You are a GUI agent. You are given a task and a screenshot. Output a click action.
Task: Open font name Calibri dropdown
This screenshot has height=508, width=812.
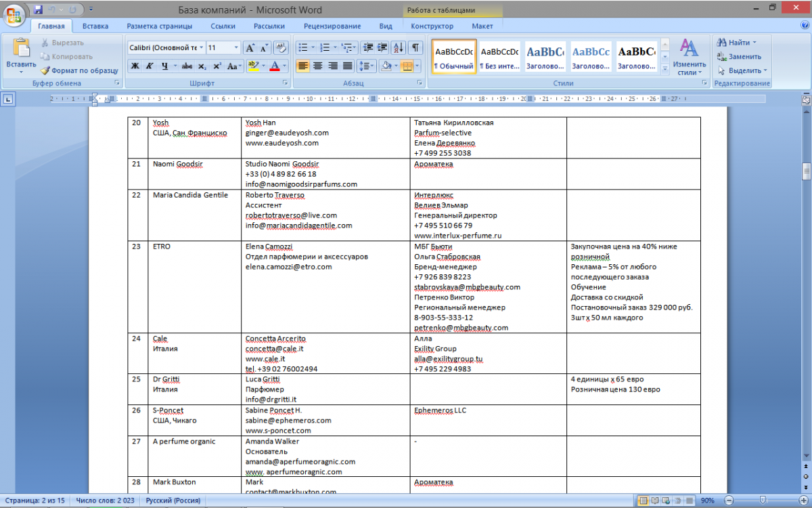point(200,48)
